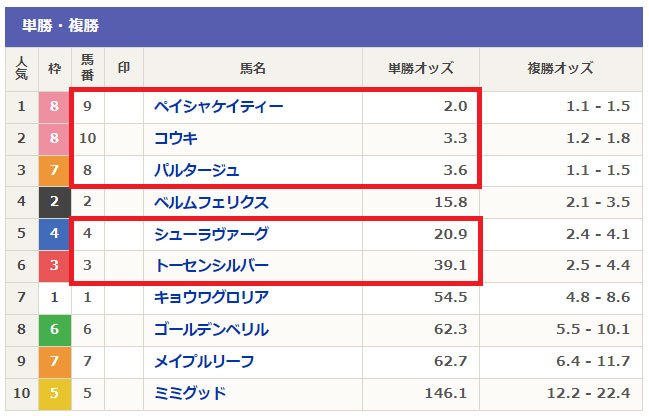The width and height of the screenshot is (649, 416).
Task: Select the ベルムフェリクス horse link
Action: 211,202
